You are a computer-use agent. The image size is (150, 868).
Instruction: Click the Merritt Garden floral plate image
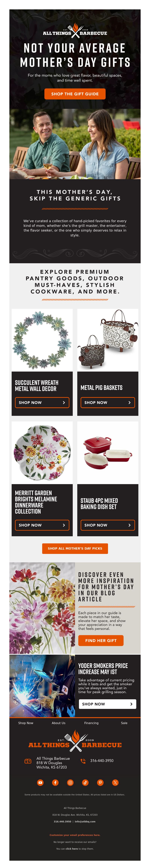[42, 453]
